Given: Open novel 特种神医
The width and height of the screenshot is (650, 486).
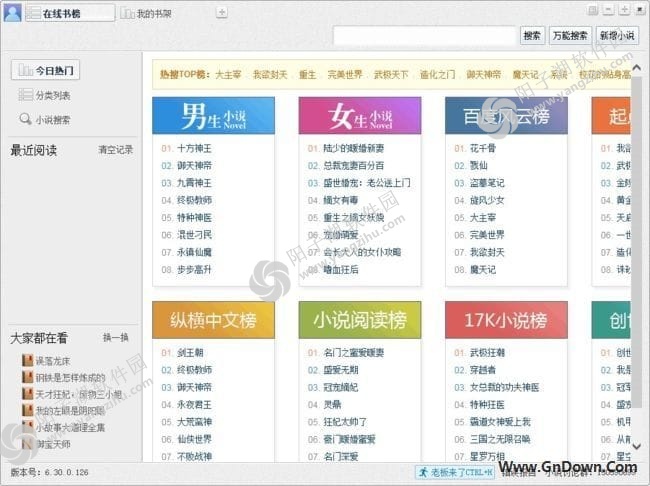Looking at the screenshot, I should pos(194,217).
